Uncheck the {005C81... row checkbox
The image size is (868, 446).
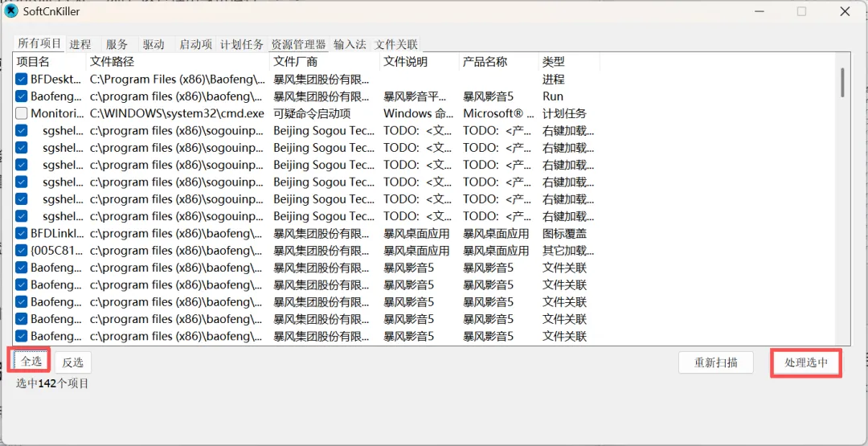coord(22,251)
